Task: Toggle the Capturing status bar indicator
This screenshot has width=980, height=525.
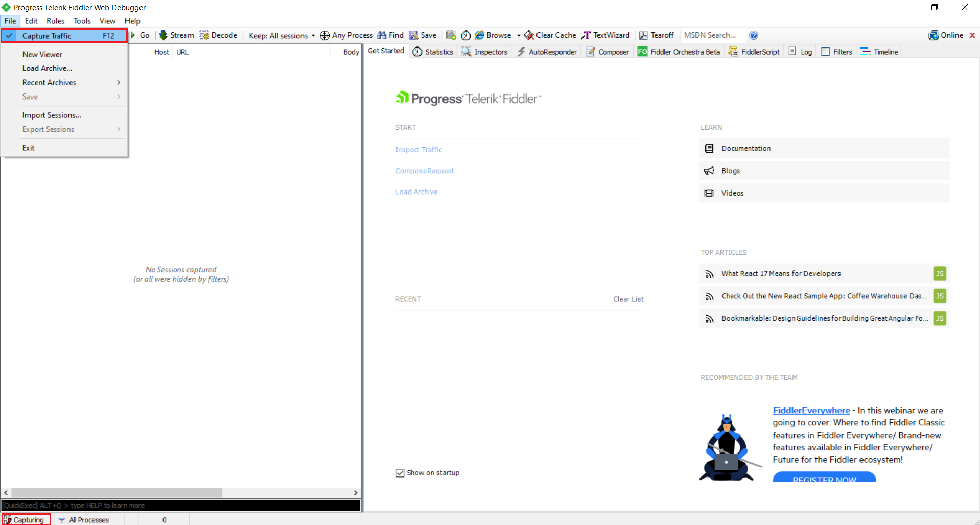Action: (x=26, y=520)
